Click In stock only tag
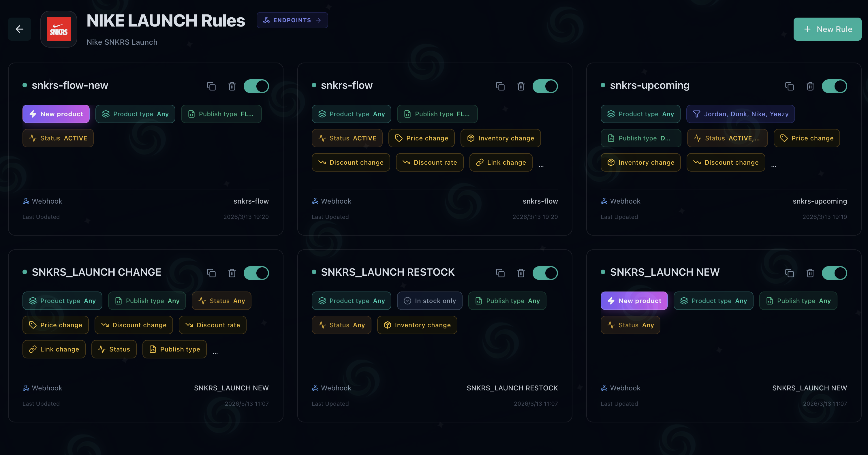868x455 pixels. pyautogui.click(x=430, y=301)
